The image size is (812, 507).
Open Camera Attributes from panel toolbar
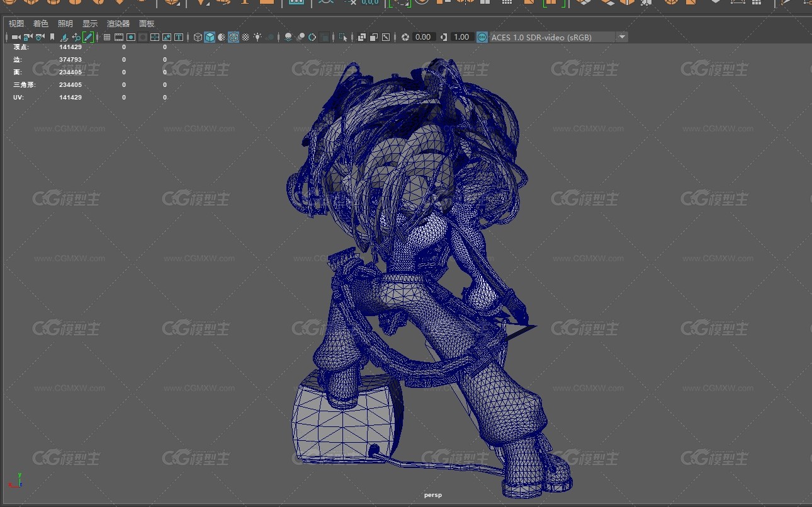(x=40, y=37)
